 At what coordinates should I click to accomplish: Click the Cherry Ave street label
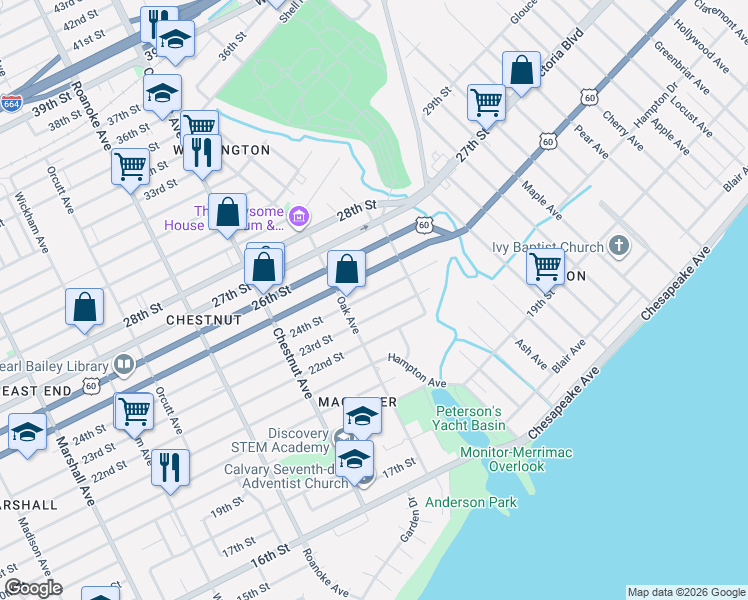(622, 129)
